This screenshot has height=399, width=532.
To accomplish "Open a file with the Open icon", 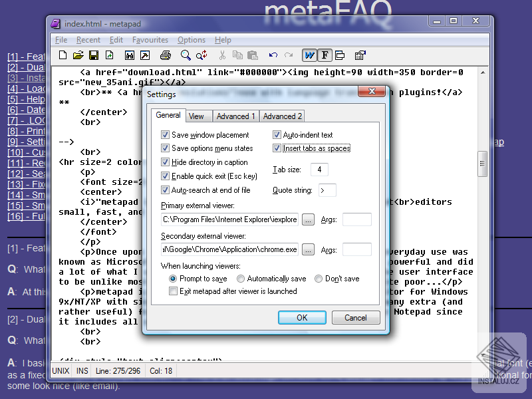I will tap(79, 55).
